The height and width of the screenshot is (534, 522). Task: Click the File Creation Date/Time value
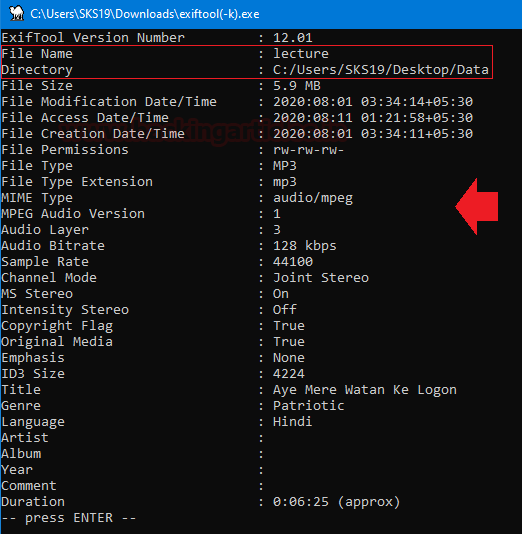tap(373, 134)
